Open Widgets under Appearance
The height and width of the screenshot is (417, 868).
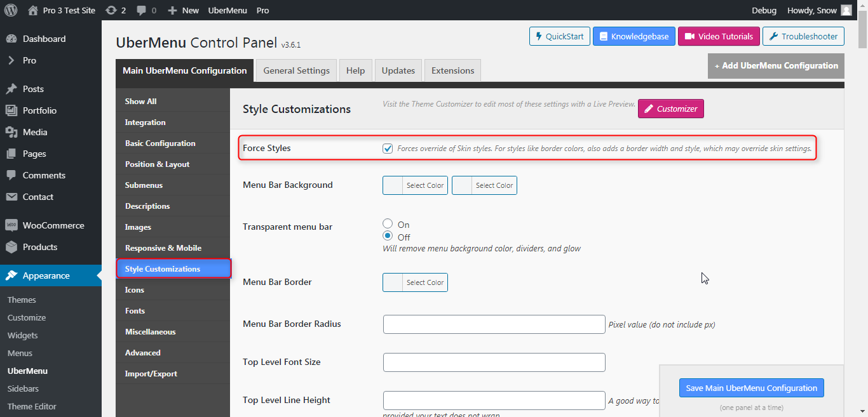23,336
